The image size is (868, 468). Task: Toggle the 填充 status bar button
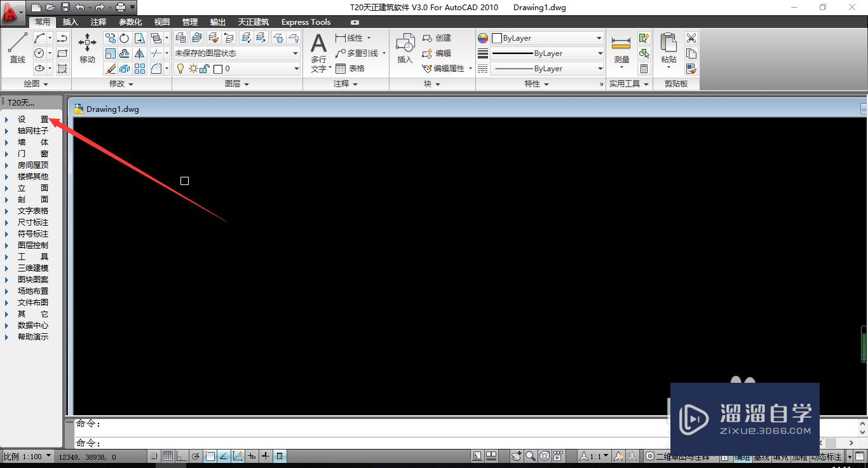(x=780, y=457)
